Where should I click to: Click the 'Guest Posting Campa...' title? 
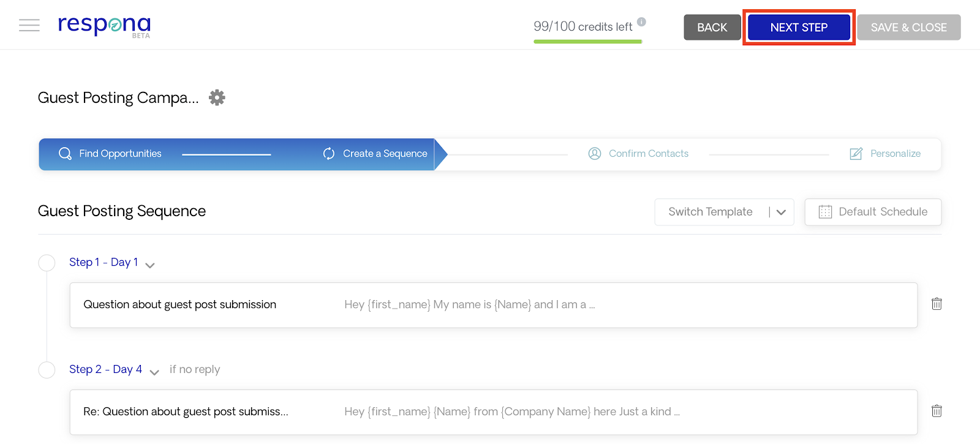click(x=118, y=98)
